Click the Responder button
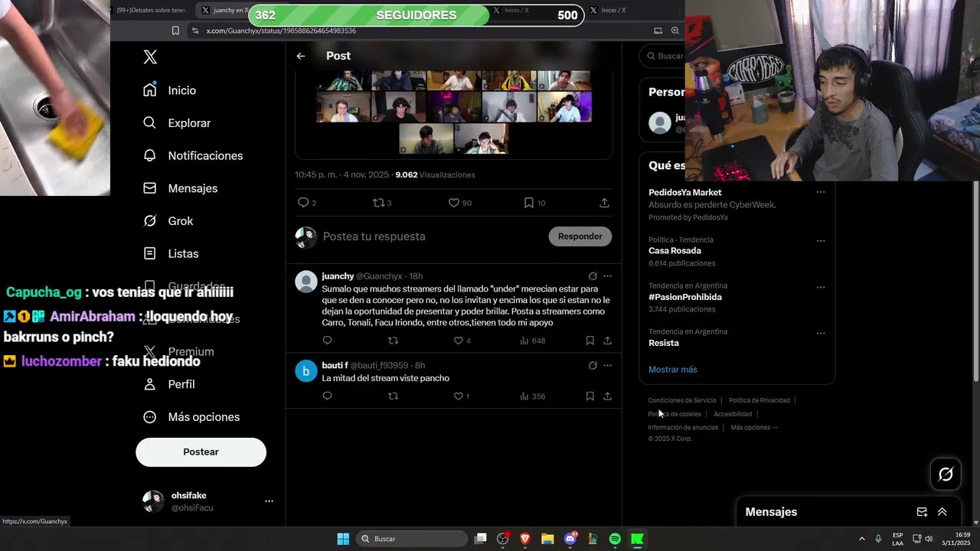 [x=580, y=236]
